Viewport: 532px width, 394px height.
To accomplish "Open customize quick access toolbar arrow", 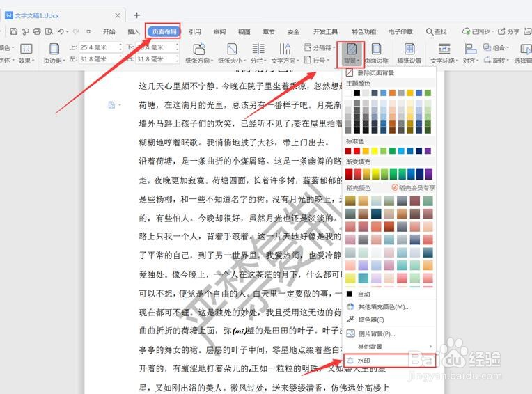I will tap(88, 31).
